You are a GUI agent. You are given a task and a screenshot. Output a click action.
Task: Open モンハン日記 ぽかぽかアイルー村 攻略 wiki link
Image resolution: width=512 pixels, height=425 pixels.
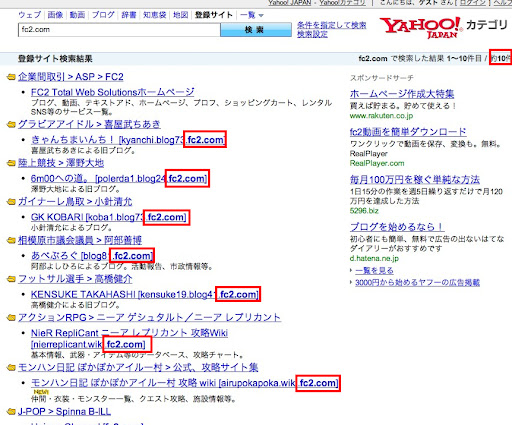(185, 383)
